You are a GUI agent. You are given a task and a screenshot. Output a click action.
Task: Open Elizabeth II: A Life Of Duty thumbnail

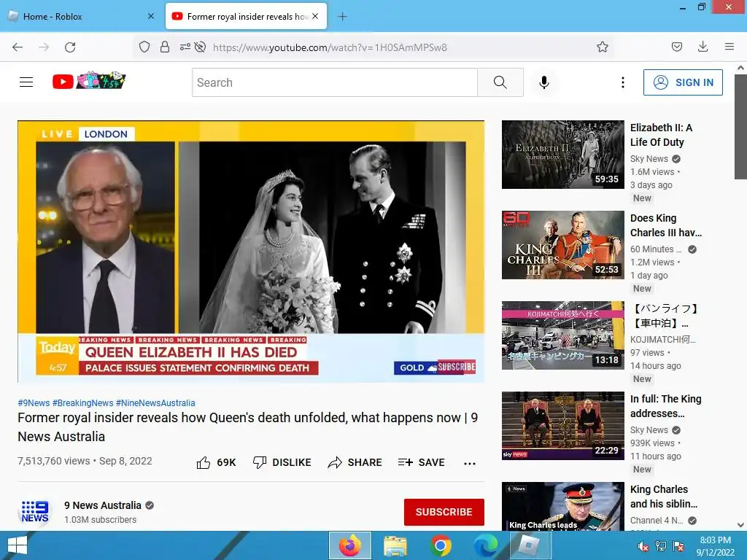point(563,155)
